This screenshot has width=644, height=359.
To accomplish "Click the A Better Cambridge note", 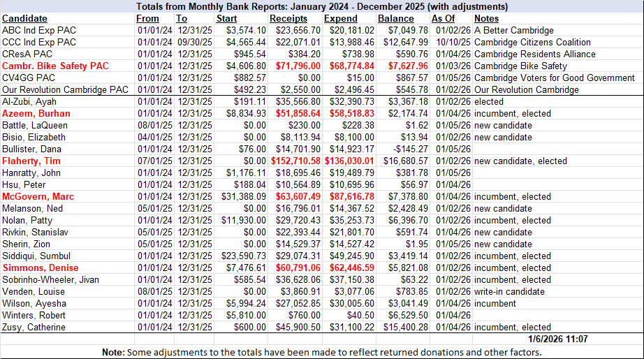I will 514,31.
